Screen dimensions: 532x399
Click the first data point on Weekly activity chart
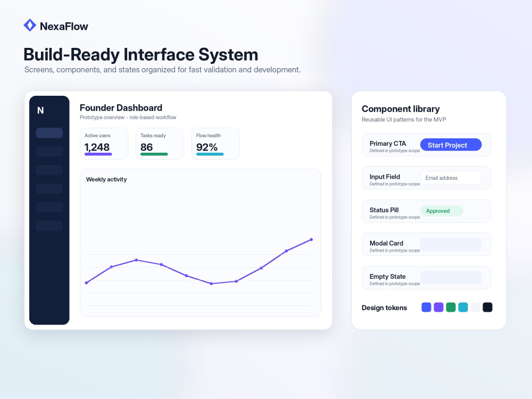(x=87, y=282)
